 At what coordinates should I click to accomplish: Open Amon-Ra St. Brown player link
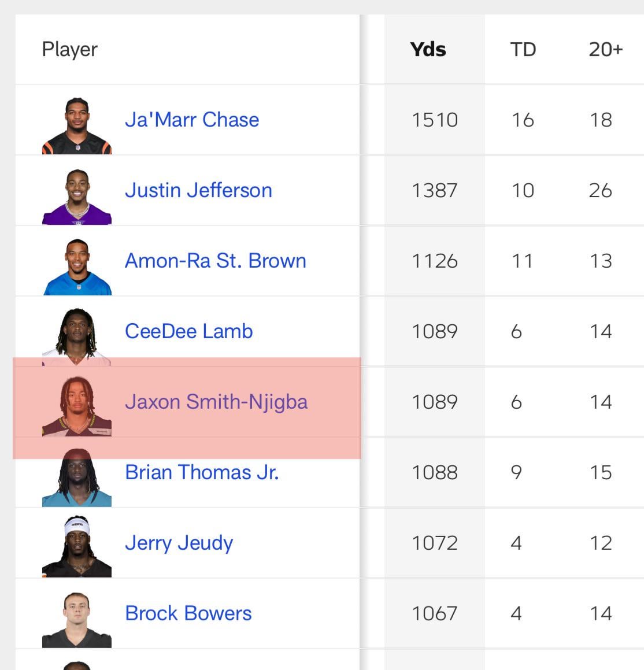tap(216, 261)
